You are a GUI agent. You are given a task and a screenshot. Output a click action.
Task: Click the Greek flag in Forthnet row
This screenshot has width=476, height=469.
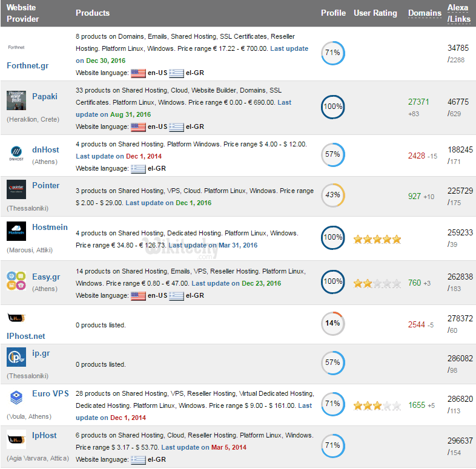click(x=176, y=73)
